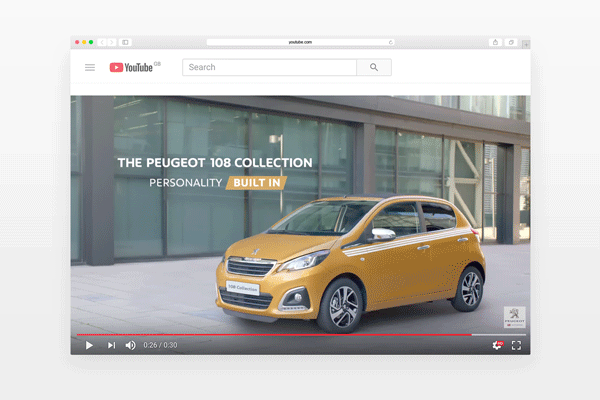The width and height of the screenshot is (600, 400).
Task: Enter fullscreen mode
Action: (x=516, y=345)
